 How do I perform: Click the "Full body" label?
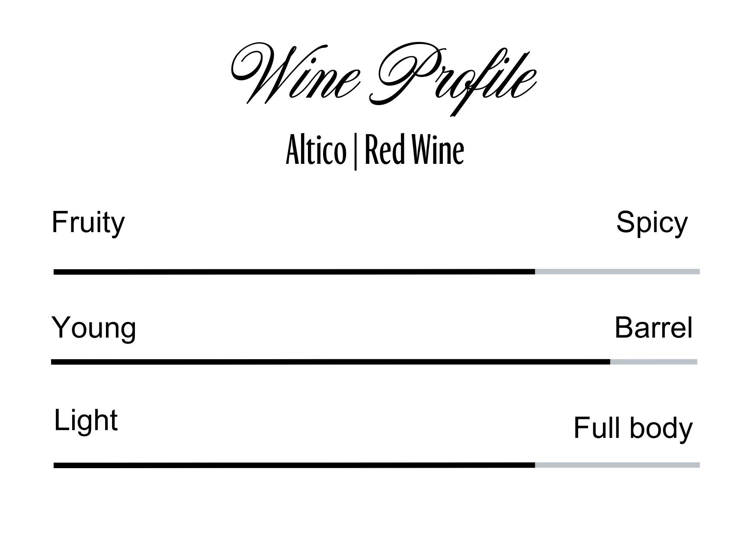(x=633, y=428)
